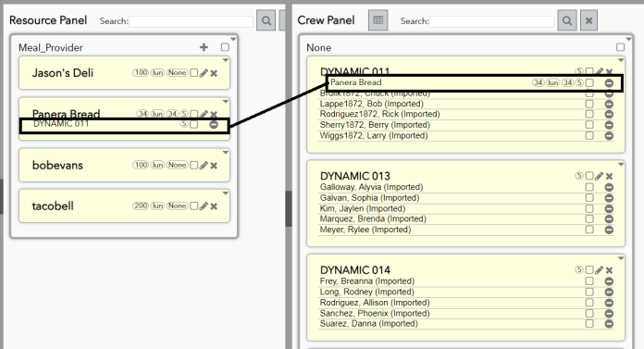The width and height of the screenshot is (644, 349).
Task: Check the bobevans checkbox
Action: [x=194, y=165]
